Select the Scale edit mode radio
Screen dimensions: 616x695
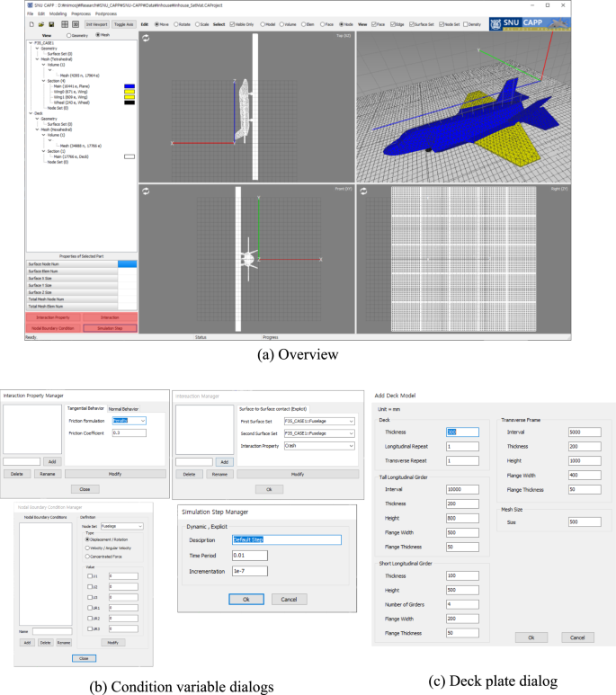point(197,24)
